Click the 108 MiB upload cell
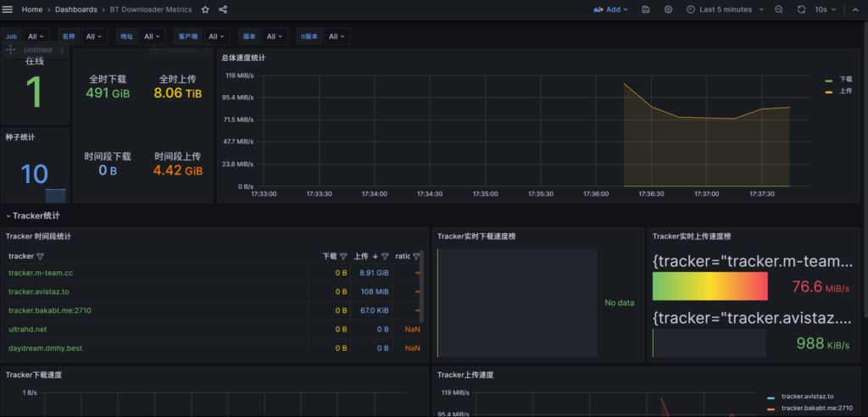The height and width of the screenshot is (417, 868). click(375, 292)
